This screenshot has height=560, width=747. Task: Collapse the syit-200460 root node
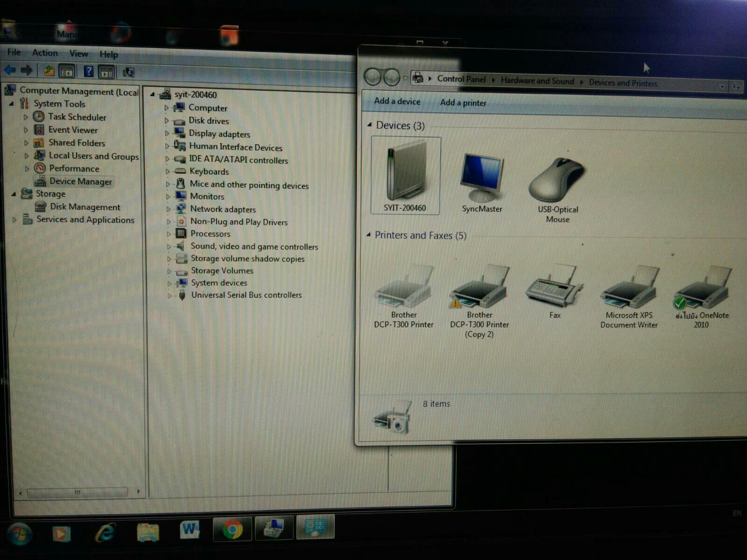coord(152,94)
